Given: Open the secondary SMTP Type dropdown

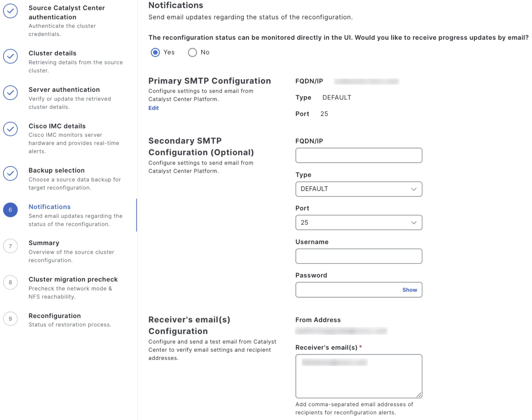Looking at the screenshot, I should (x=358, y=189).
